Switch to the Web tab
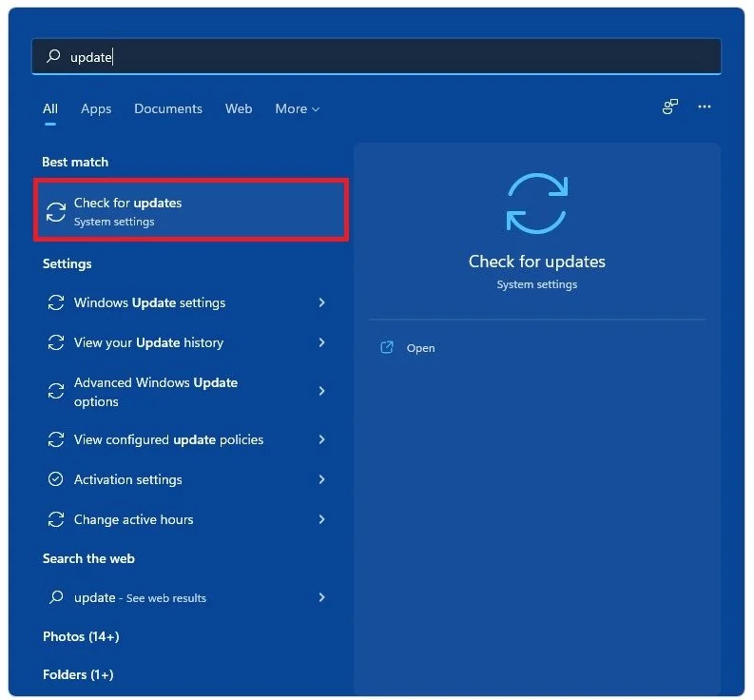Image resolution: width=754 pixels, height=700 pixels. [x=239, y=109]
